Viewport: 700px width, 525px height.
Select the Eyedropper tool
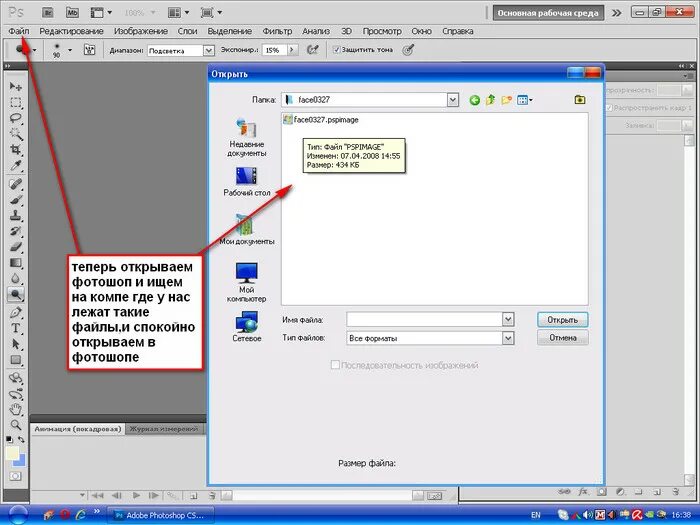tap(16, 166)
